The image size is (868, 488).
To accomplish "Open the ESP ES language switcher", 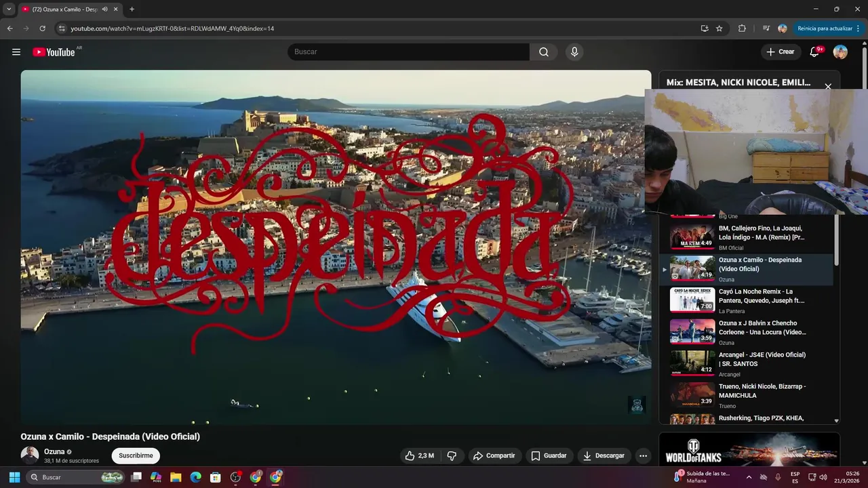I will (795, 477).
